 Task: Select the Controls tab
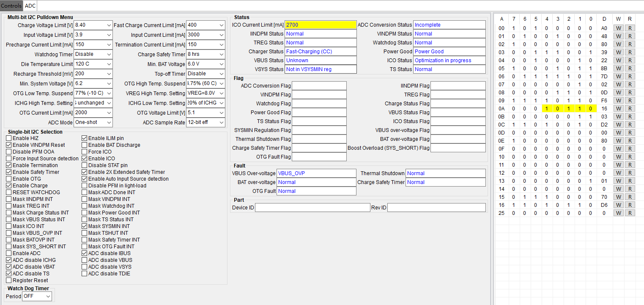click(11, 6)
